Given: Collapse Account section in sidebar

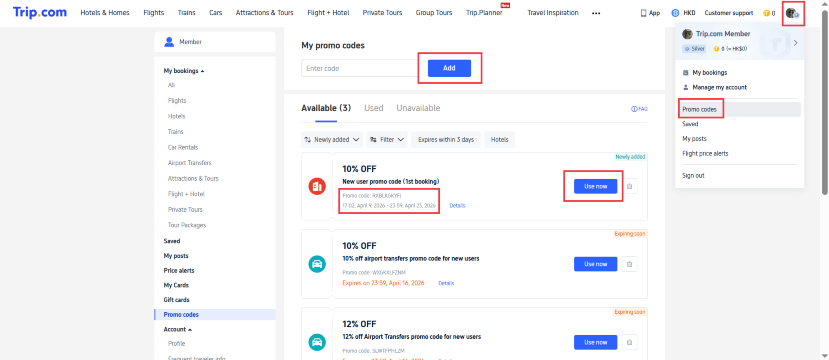Looking at the screenshot, I should tap(177, 329).
